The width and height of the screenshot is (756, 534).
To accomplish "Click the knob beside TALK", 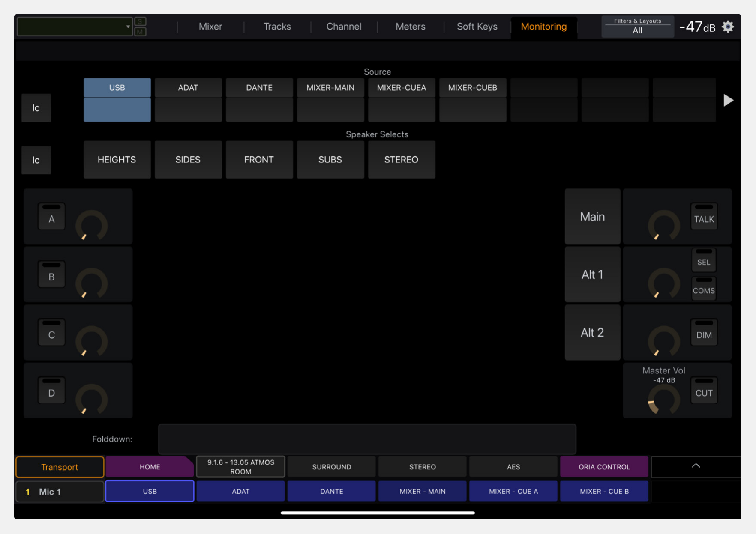I will (664, 225).
